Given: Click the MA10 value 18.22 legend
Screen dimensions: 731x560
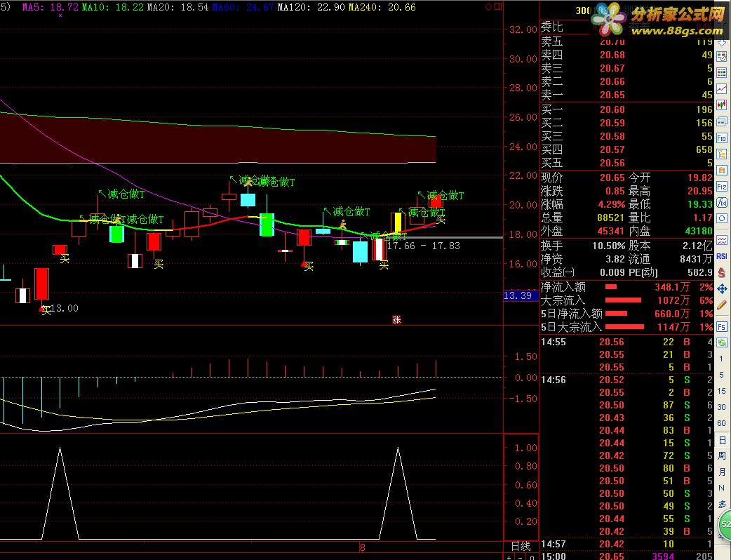Looking at the screenshot, I should point(113,7).
